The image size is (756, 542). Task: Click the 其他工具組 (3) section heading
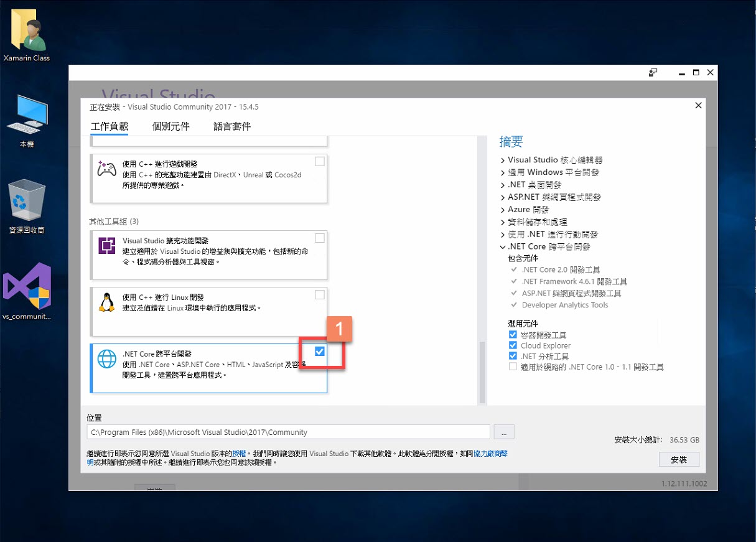click(x=113, y=222)
